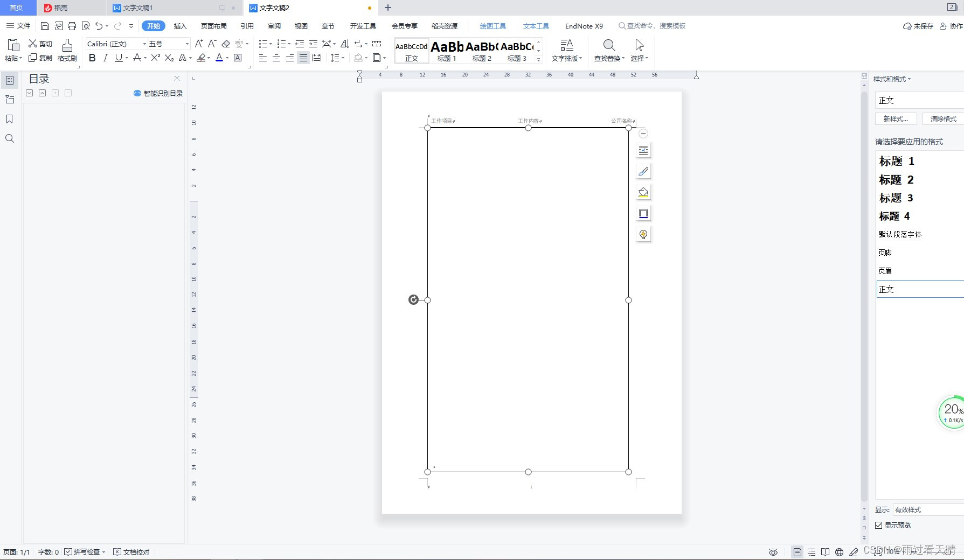Click 文档校对 in the status bar
This screenshot has height=560, width=964.
pyautogui.click(x=131, y=552)
